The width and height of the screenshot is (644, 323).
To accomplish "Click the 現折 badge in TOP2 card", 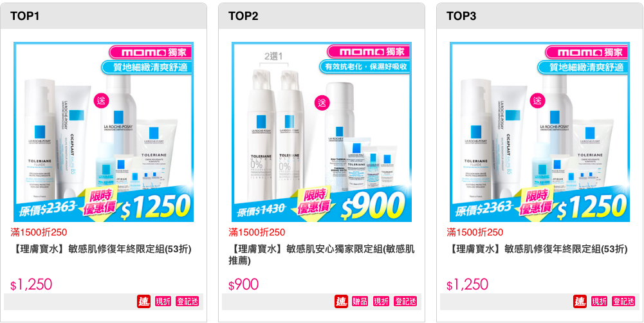I will (381, 302).
